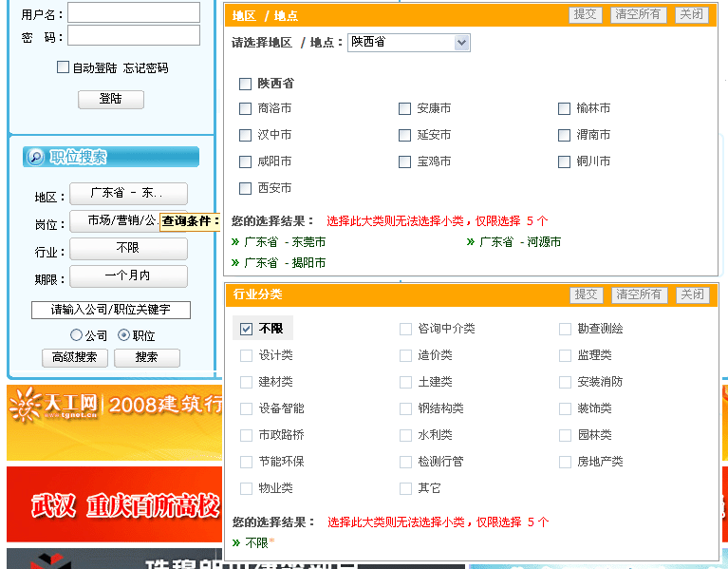Click 提交 in the 地区/地点 panel
The height and width of the screenshot is (569, 728).
585,15
